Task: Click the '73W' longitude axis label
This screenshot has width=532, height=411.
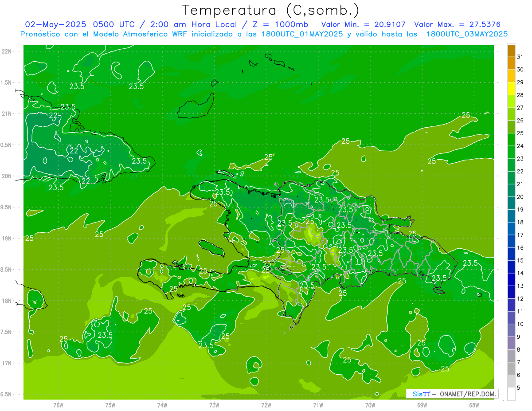Action: (214, 405)
